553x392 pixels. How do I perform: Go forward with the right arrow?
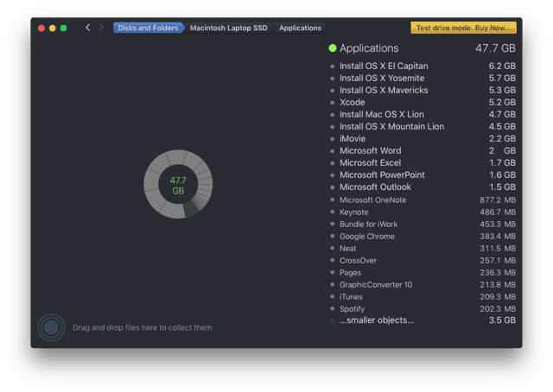tap(101, 28)
